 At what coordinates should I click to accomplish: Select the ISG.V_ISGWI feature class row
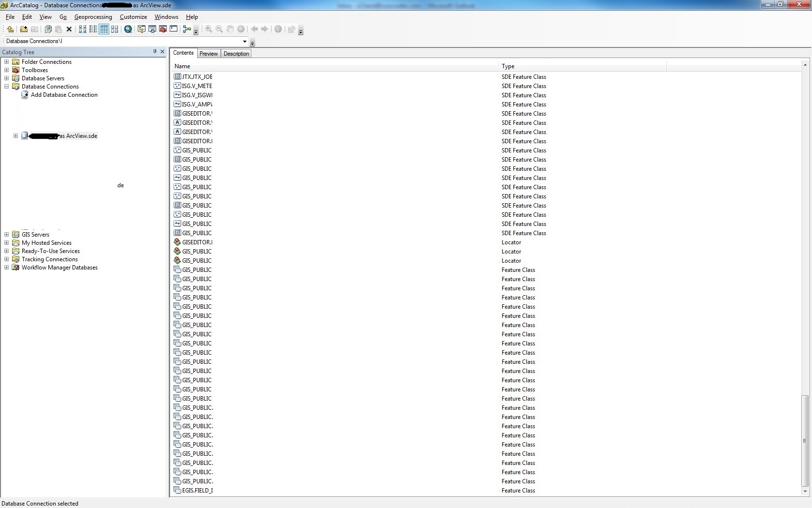193,95
